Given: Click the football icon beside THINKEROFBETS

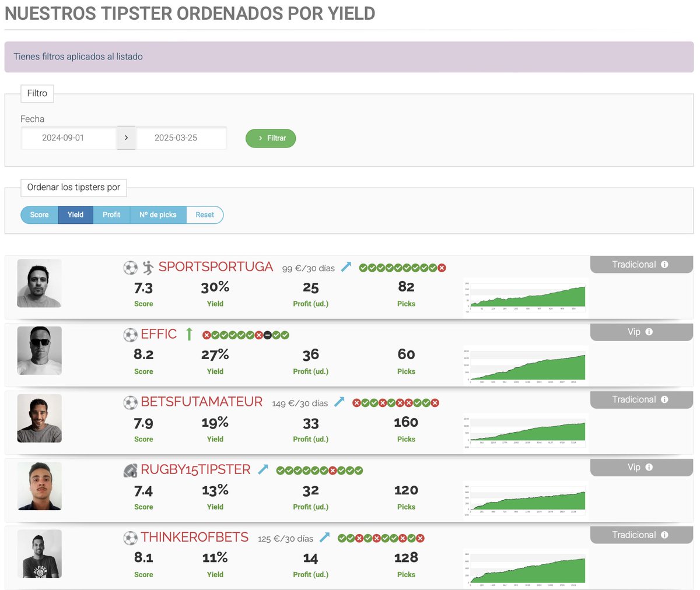Looking at the screenshot, I should 131,537.
